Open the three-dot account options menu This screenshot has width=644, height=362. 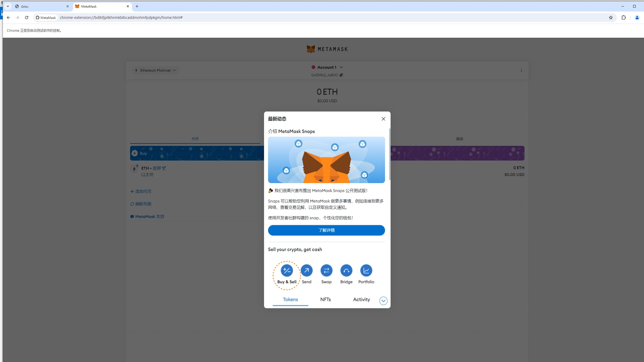click(x=521, y=70)
